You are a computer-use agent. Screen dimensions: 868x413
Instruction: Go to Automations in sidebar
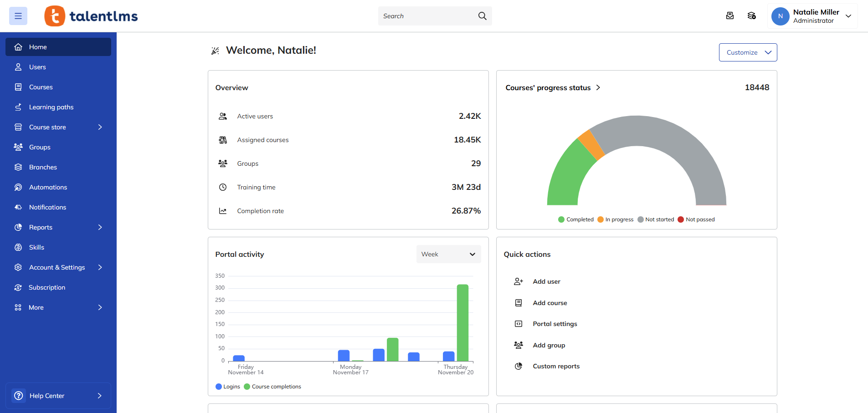(x=48, y=187)
